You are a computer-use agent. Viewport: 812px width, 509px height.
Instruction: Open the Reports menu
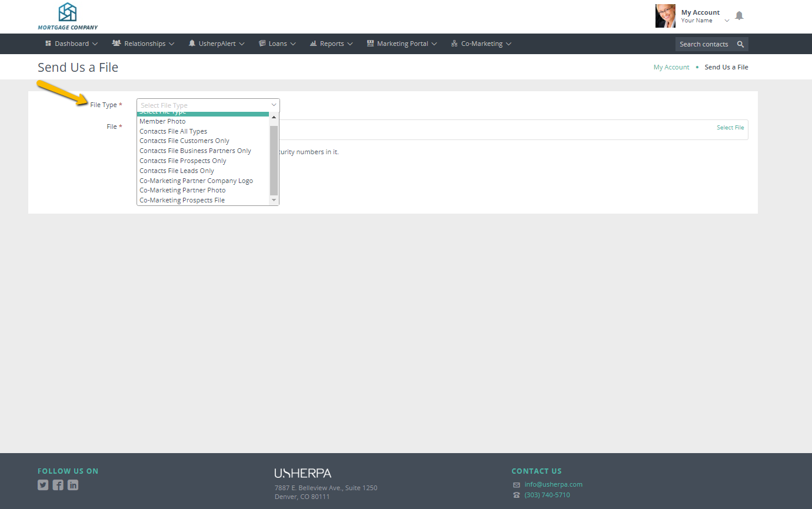pos(331,44)
